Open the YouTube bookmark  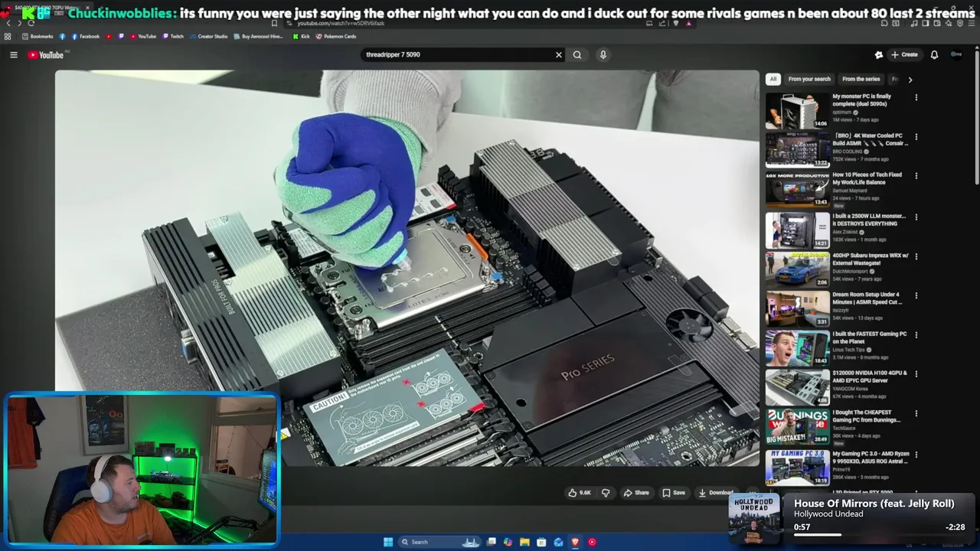point(143,36)
